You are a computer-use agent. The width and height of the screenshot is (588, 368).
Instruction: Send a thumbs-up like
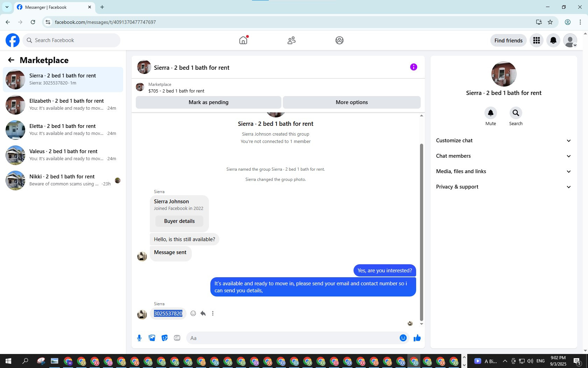click(x=417, y=338)
